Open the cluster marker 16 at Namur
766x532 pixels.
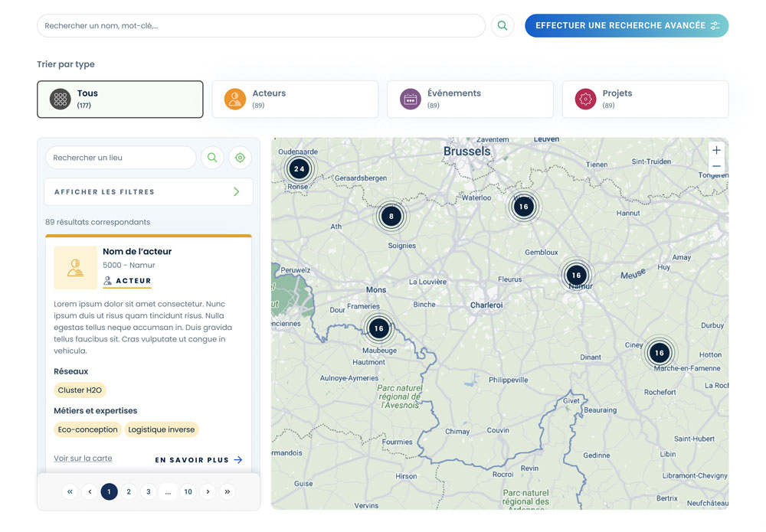[577, 276]
